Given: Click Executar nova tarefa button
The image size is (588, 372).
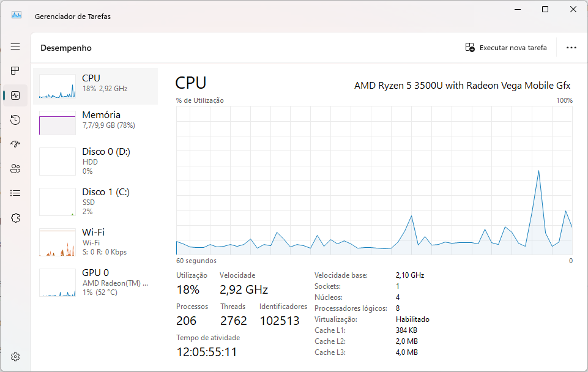Looking at the screenshot, I should coord(506,48).
